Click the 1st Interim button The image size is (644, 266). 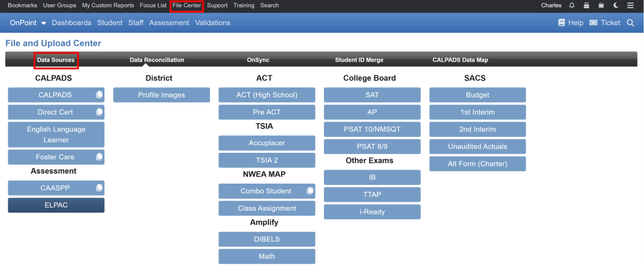[478, 112]
